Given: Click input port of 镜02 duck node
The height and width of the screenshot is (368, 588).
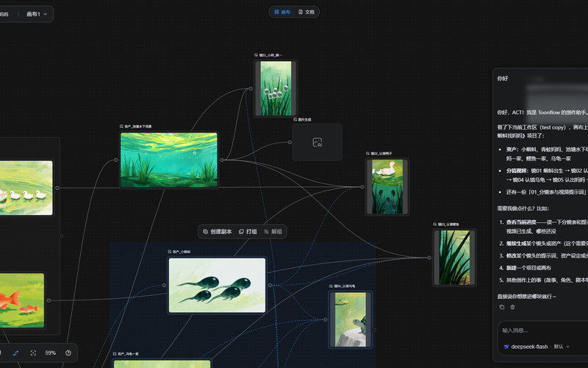Looking at the screenshot, I should [362, 187].
